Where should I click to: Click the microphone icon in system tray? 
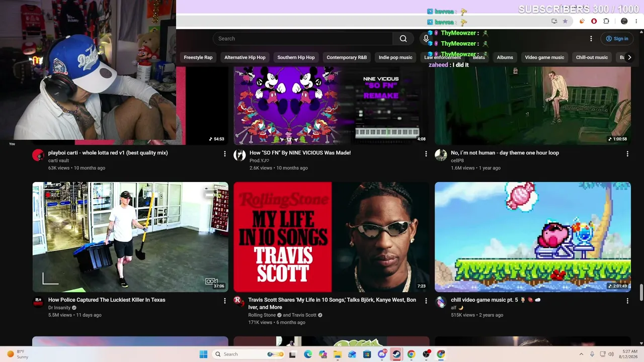(x=592, y=354)
